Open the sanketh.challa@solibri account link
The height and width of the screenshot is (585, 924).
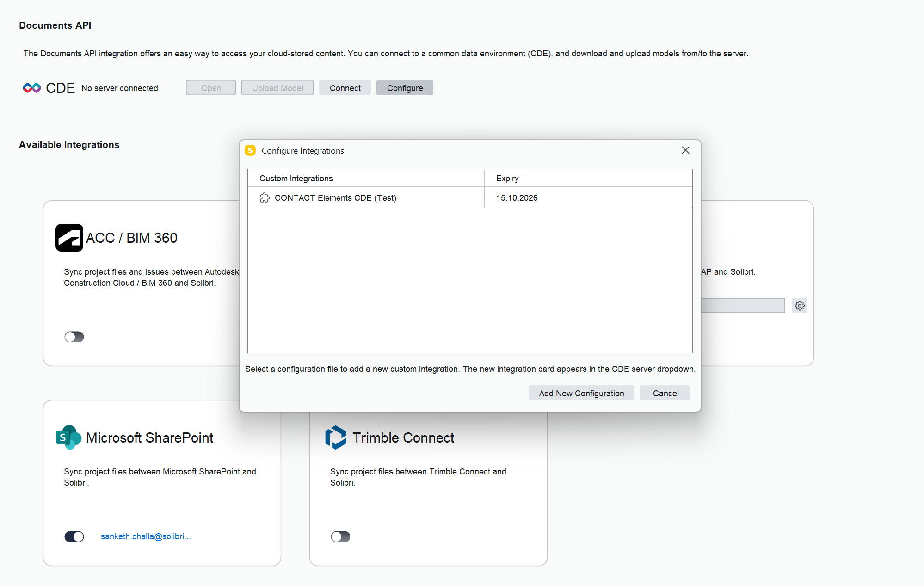(146, 536)
